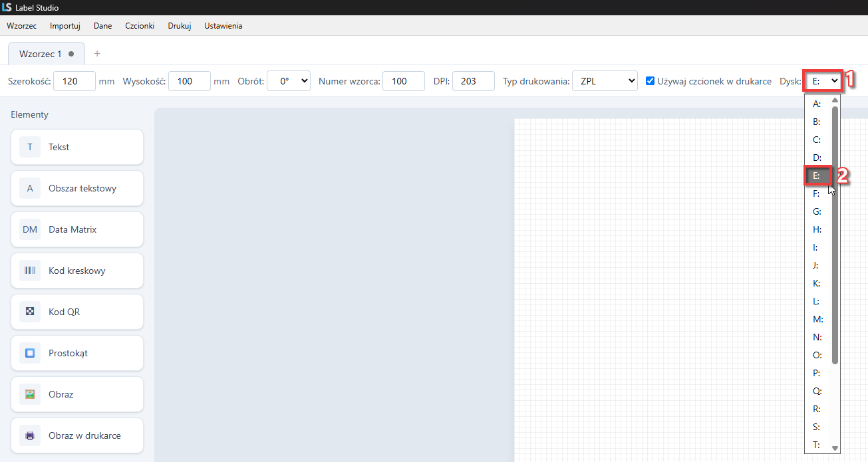The width and height of the screenshot is (868, 462).
Task: Toggle Używaj czcionek w drukarce checkbox
Action: coord(651,81)
